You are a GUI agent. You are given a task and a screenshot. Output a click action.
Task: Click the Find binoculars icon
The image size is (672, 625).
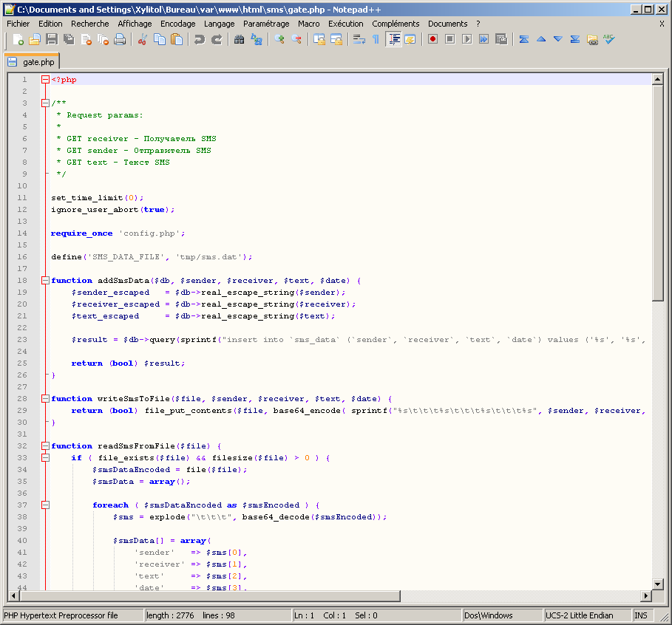click(240, 39)
